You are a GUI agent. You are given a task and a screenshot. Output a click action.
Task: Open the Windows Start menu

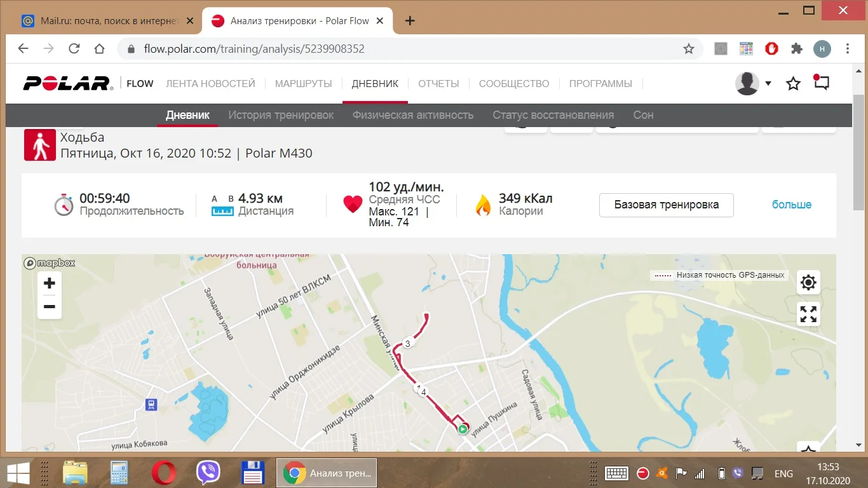point(18,473)
